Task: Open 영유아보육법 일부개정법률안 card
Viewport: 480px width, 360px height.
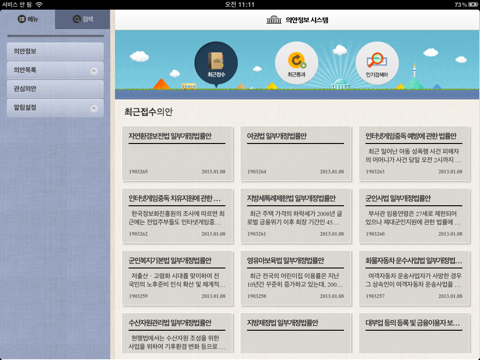Action: coord(296,278)
